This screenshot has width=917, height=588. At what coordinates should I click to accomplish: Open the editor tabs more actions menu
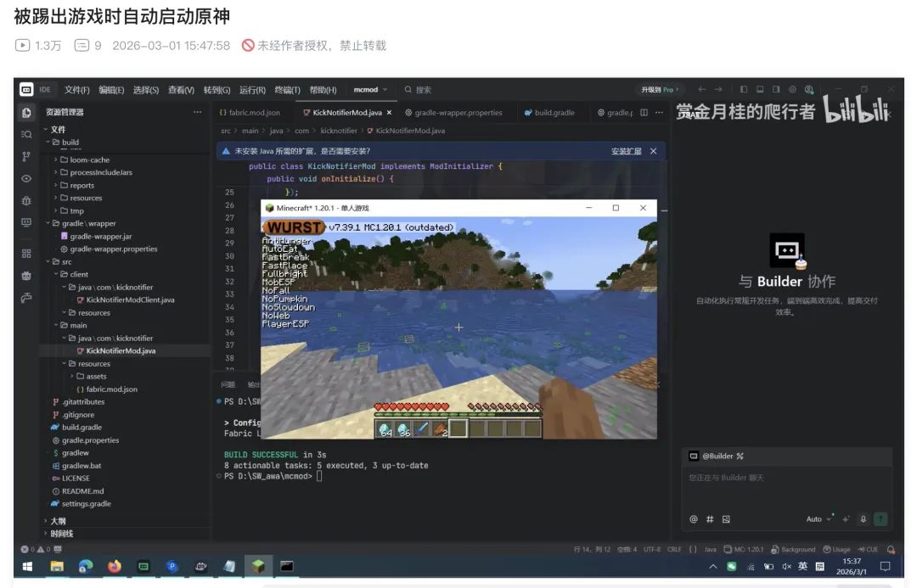coord(659,112)
